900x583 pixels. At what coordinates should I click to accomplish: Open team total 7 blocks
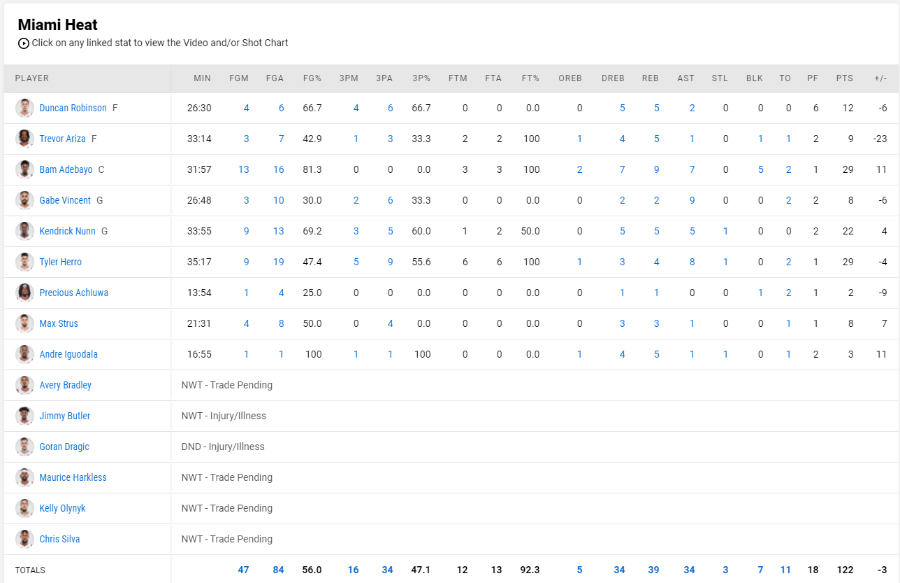pyautogui.click(x=761, y=570)
